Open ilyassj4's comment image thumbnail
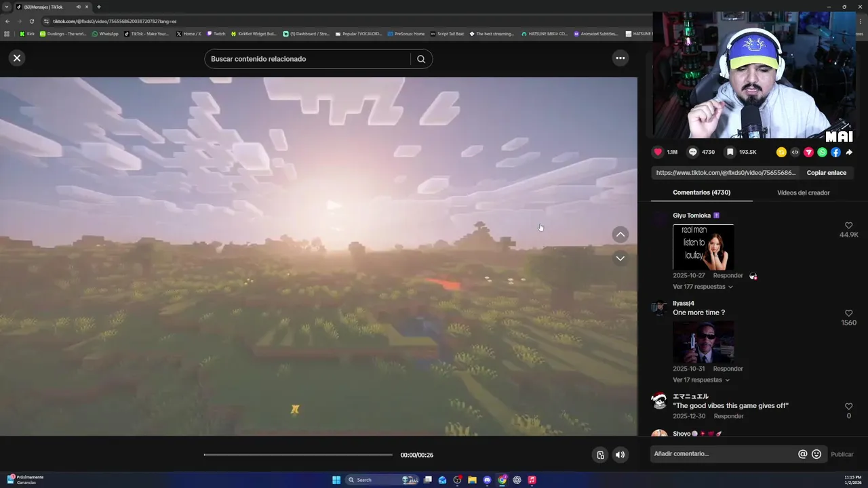The width and height of the screenshot is (868, 488). [703, 342]
